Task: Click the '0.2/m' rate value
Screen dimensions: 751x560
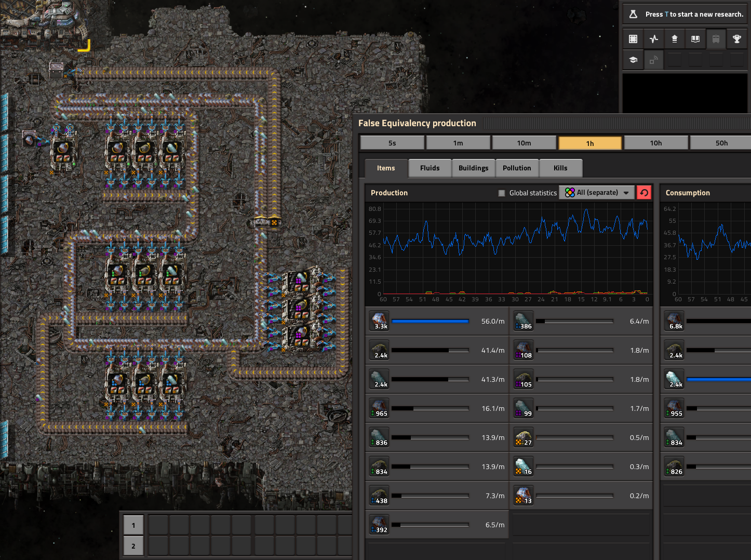Action: (x=639, y=496)
